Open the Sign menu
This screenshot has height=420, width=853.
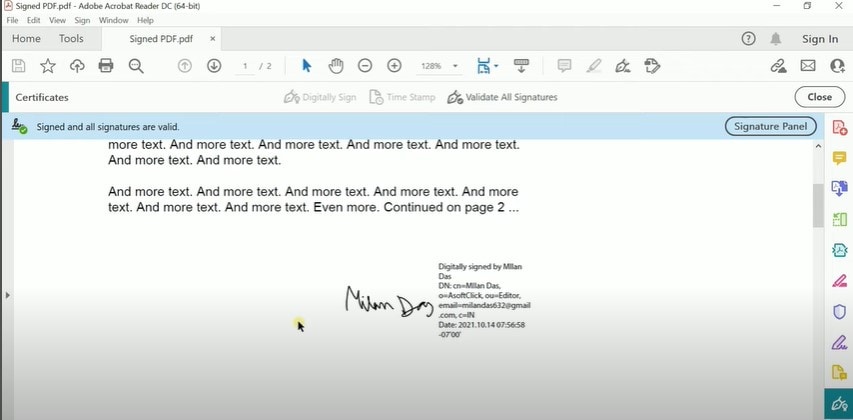tap(82, 20)
